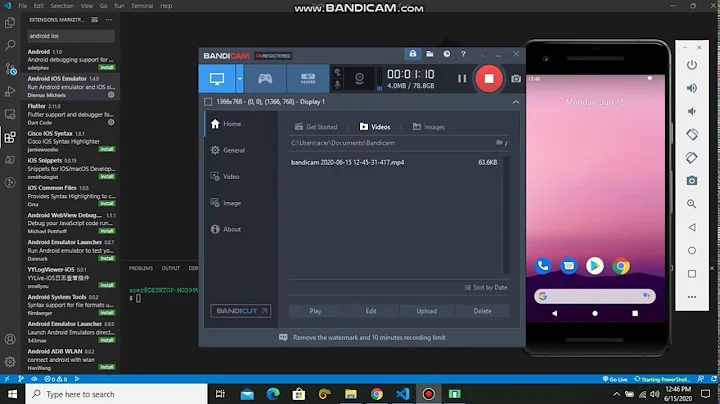
Task: Click the Windows Start button
Action: coord(12,394)
